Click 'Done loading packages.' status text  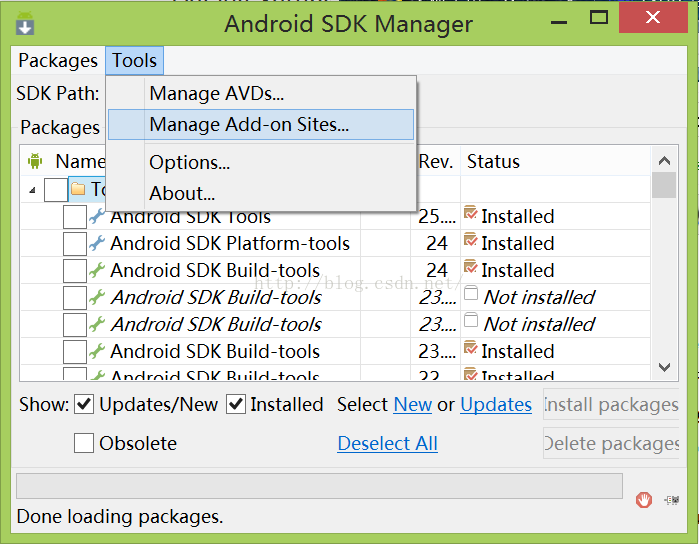tap(120, 516)
